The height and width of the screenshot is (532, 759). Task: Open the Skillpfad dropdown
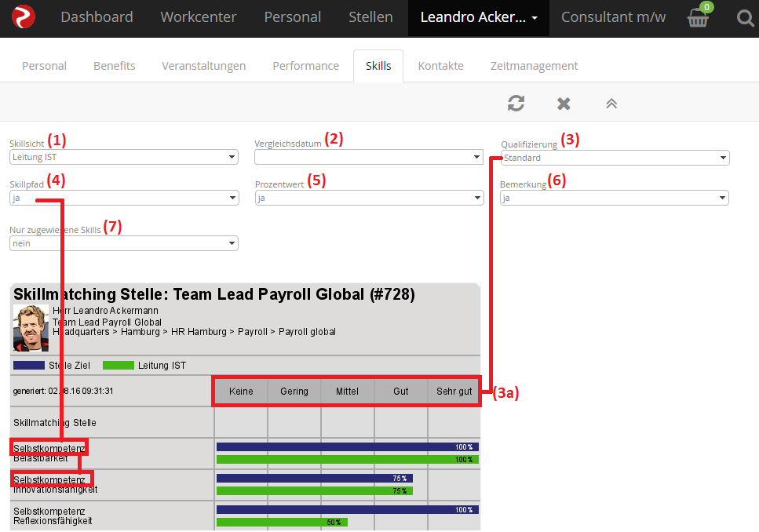pyautogui.click(x=124, y=198)
